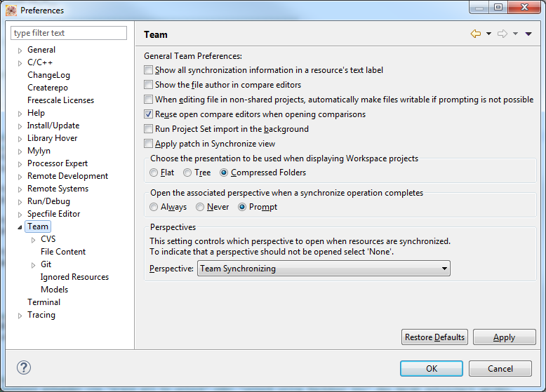Screen dimensions: 546x392
Task: Expand the CVS tree node
Action: click(33, 240)
